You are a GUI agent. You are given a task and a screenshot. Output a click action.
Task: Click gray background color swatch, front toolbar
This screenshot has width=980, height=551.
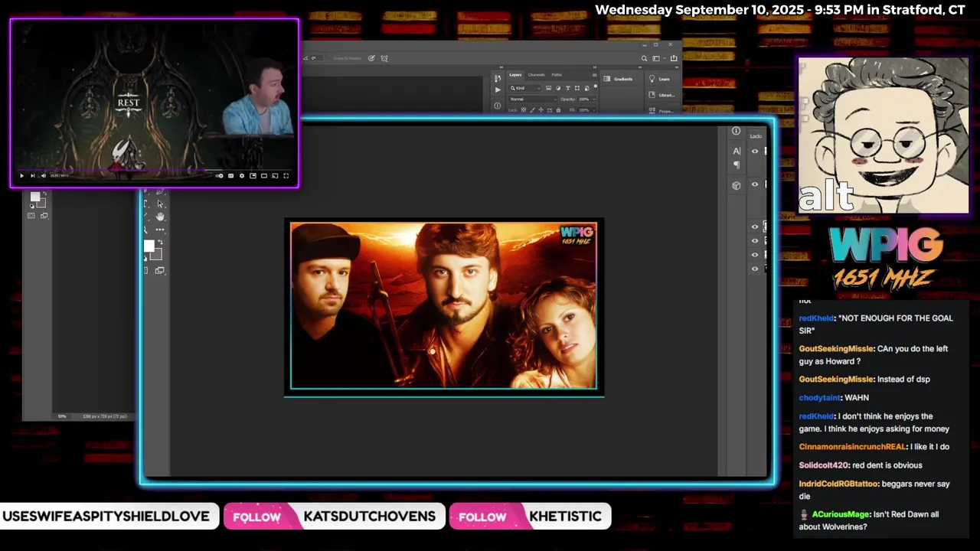tap(157, 255)
